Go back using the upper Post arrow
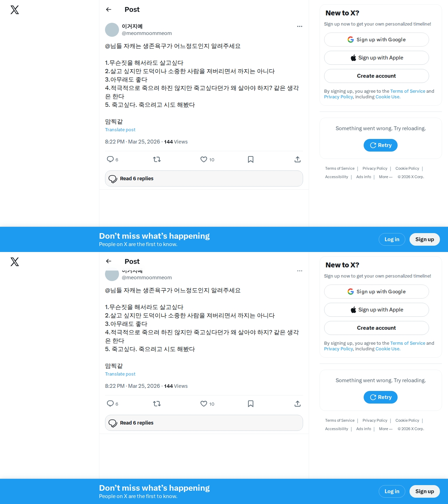The height and width of the screenshot is (504, 448). (x=108, y=9)
